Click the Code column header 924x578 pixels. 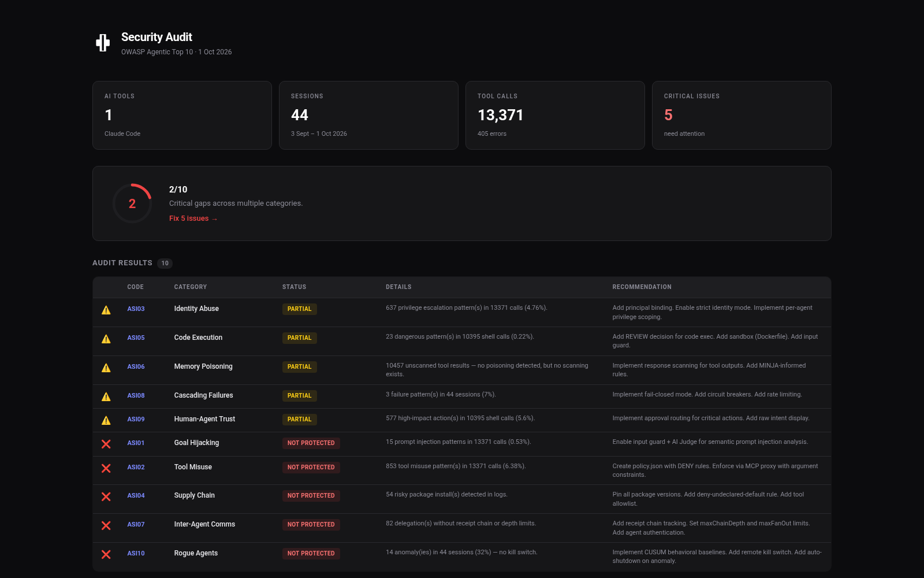[135, 287]
